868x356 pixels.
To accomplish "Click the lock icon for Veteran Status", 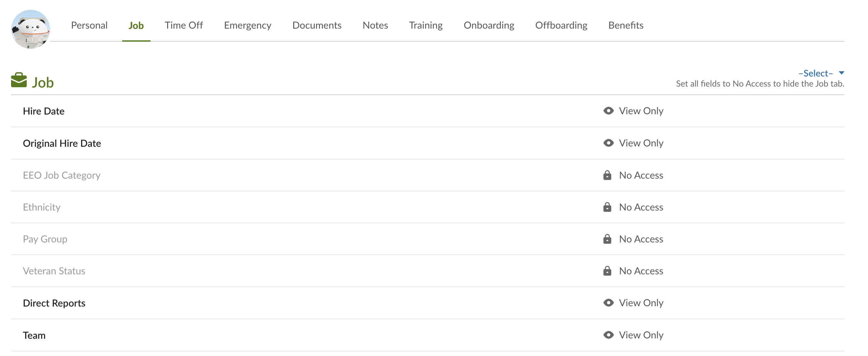I will (607, 271).
